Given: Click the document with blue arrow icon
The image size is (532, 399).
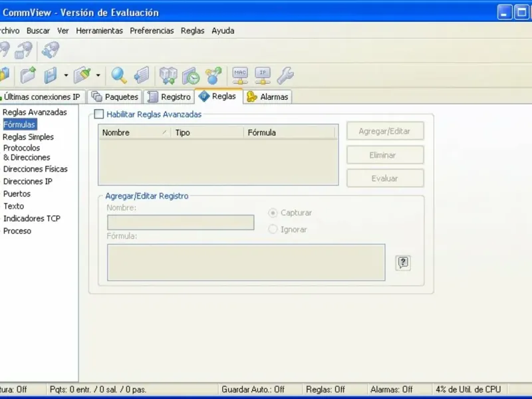Looking at the screenshot, I should [142, 75].
